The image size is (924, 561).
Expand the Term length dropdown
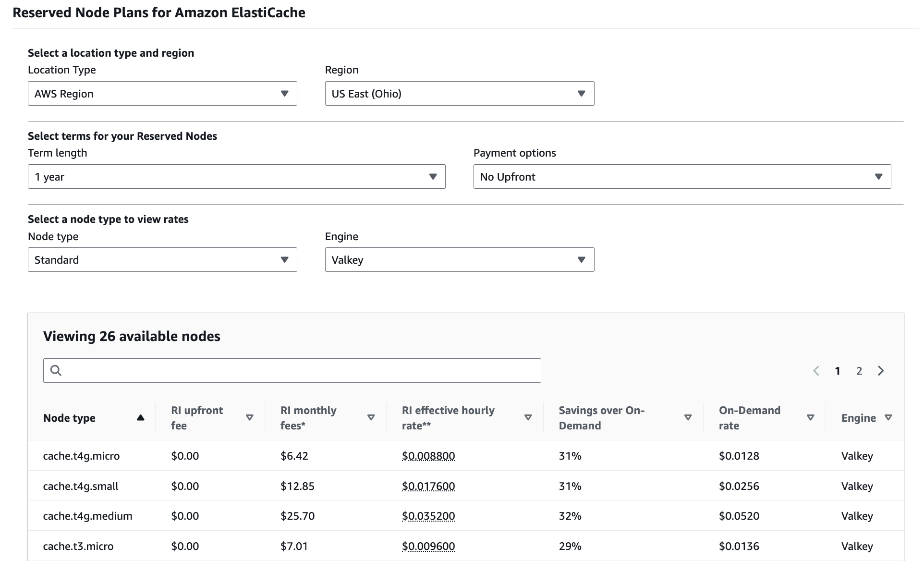236,177
